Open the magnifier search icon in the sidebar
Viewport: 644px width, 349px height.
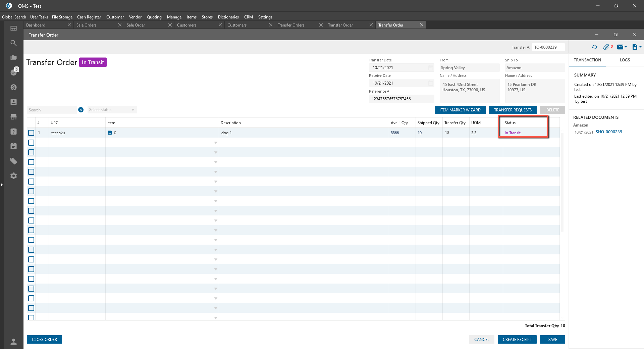[x=13, y=43]
